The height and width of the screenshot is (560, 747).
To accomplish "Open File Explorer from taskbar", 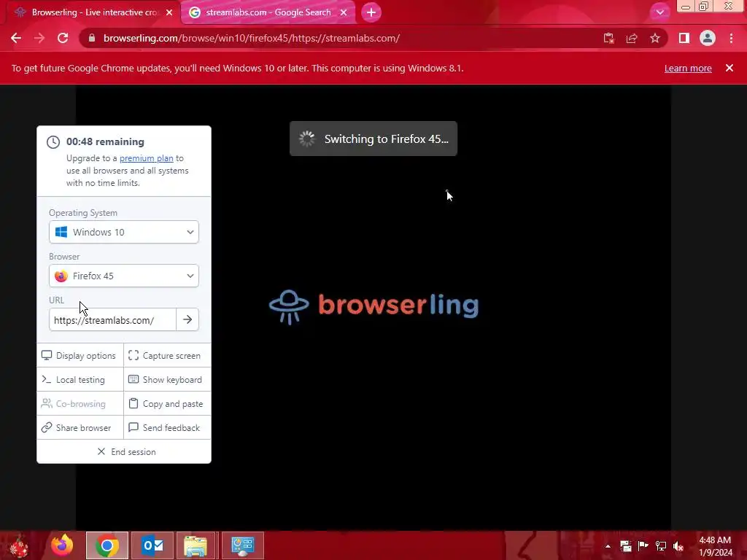I will (196, 545).
